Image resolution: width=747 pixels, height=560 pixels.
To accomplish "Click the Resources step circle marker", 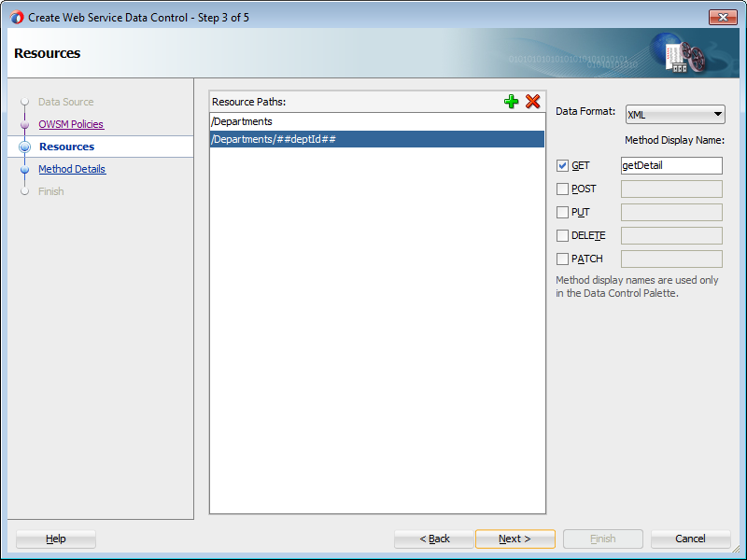I will 25,147.
